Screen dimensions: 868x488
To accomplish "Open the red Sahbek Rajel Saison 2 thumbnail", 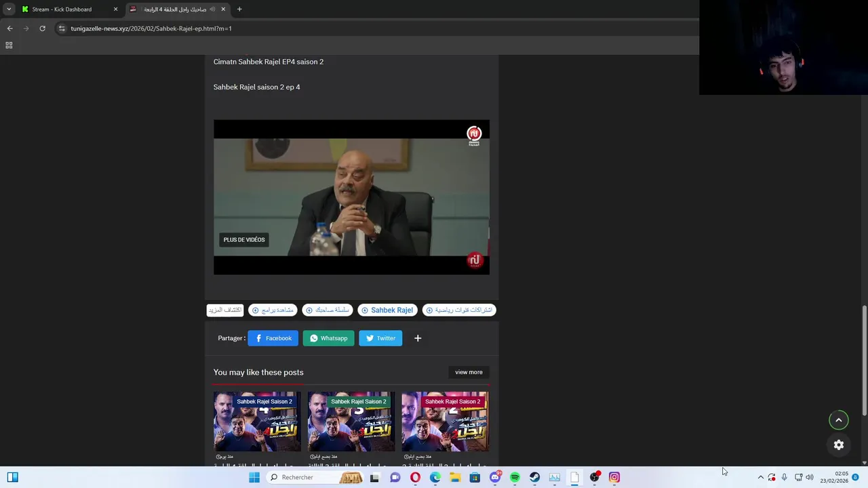I will tap(445, 421).
